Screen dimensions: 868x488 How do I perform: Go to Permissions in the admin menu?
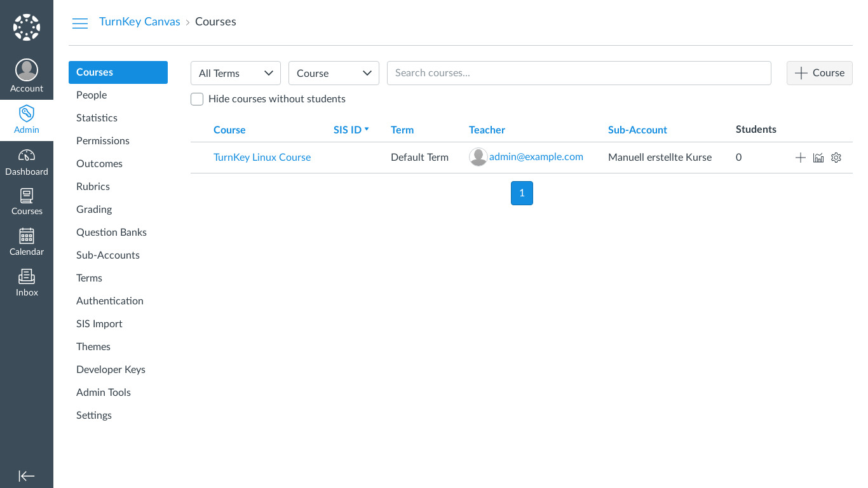(x=103, y=140)
